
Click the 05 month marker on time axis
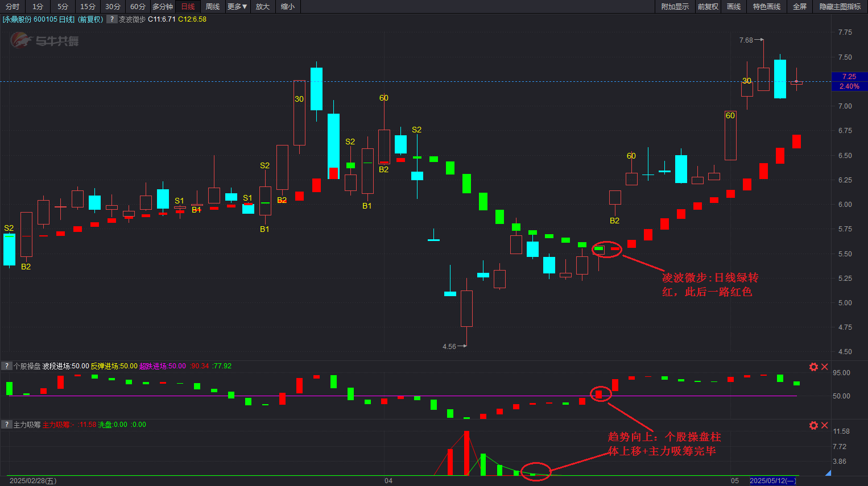(735, 481)
